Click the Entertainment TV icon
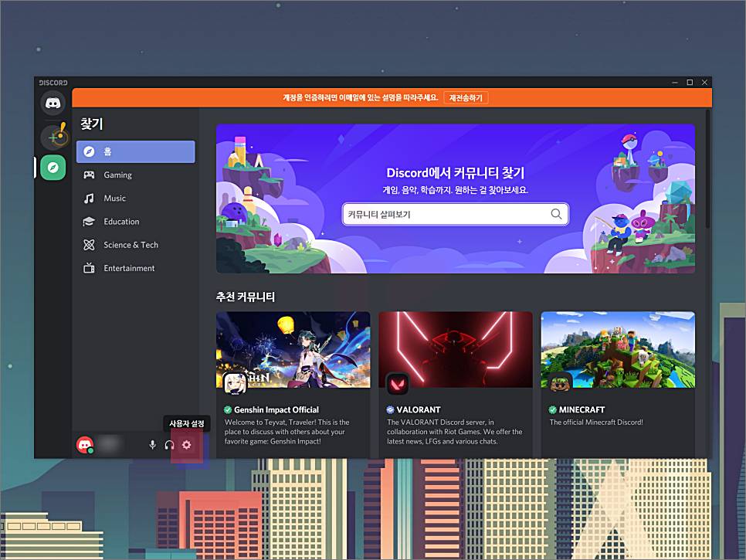746x560 pixels. point(89,268)
